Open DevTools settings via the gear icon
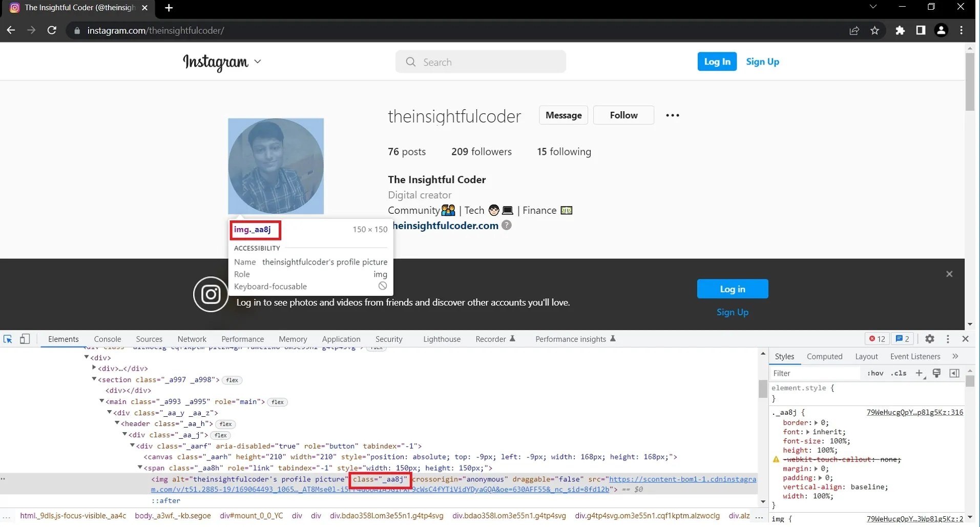Viewport: 980px width, 527px height. (930, 339)
